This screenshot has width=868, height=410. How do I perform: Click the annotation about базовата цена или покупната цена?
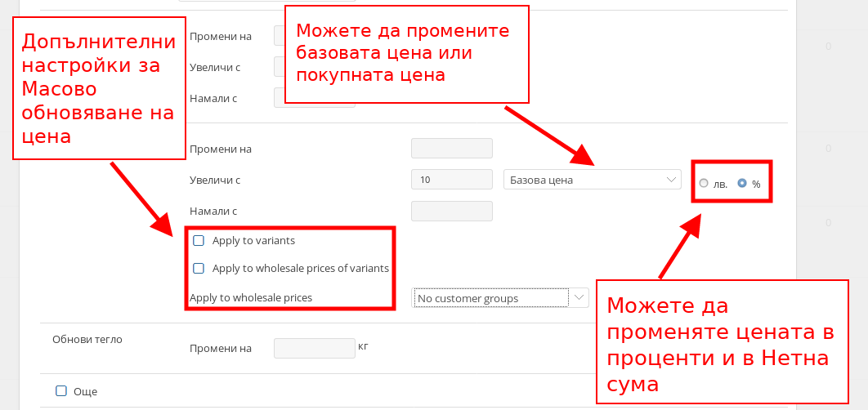tap(405, 53)
